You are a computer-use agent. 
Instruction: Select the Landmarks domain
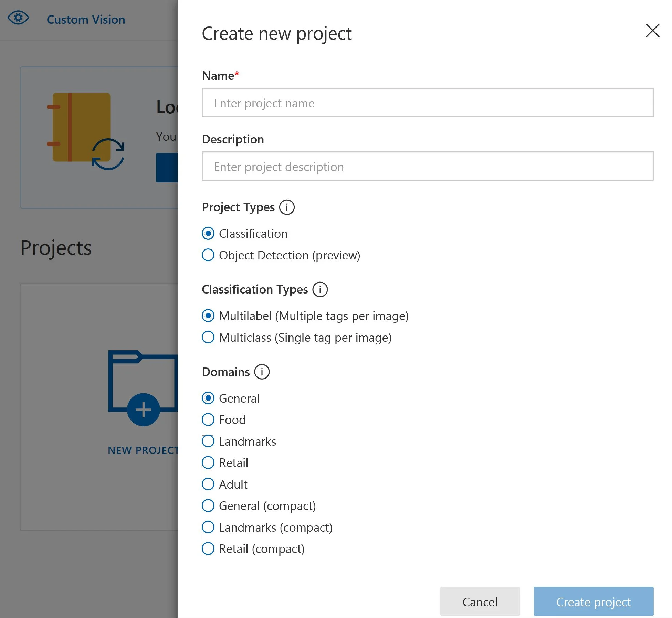tap(208, 441)
